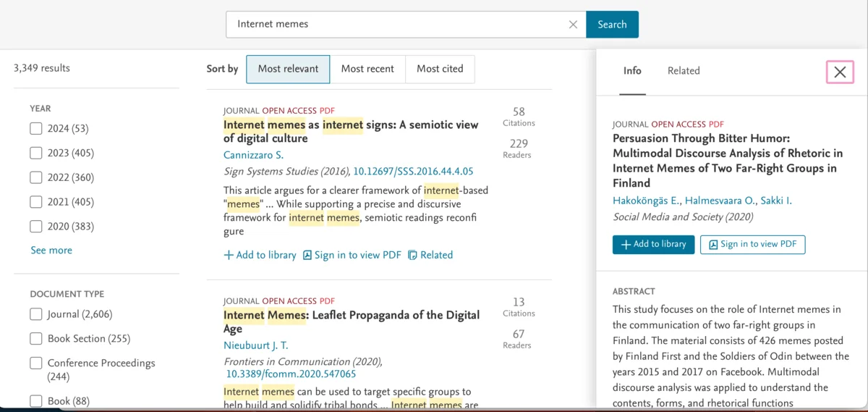Show Related documents for first result

coord(430,255)
